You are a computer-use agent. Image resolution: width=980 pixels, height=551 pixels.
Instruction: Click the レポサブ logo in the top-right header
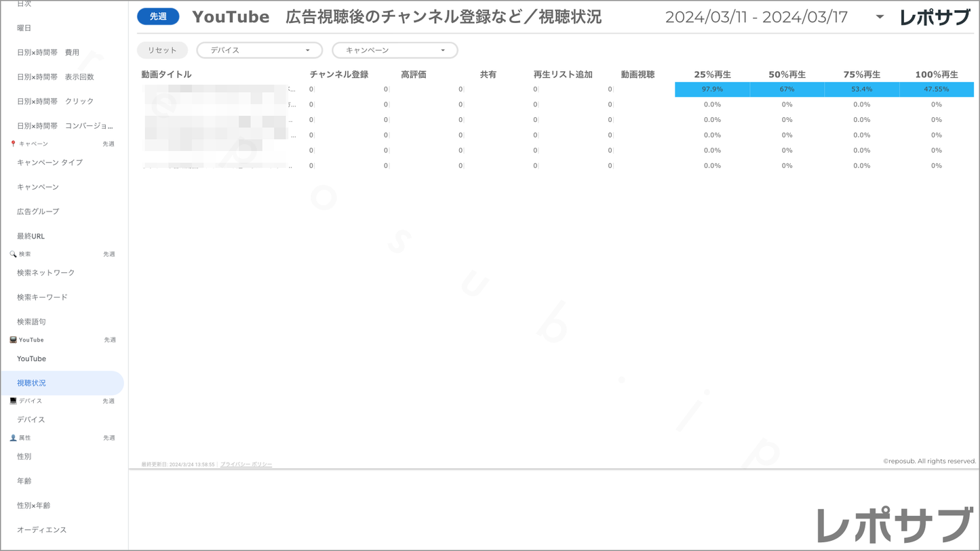(x=934, y=18)
